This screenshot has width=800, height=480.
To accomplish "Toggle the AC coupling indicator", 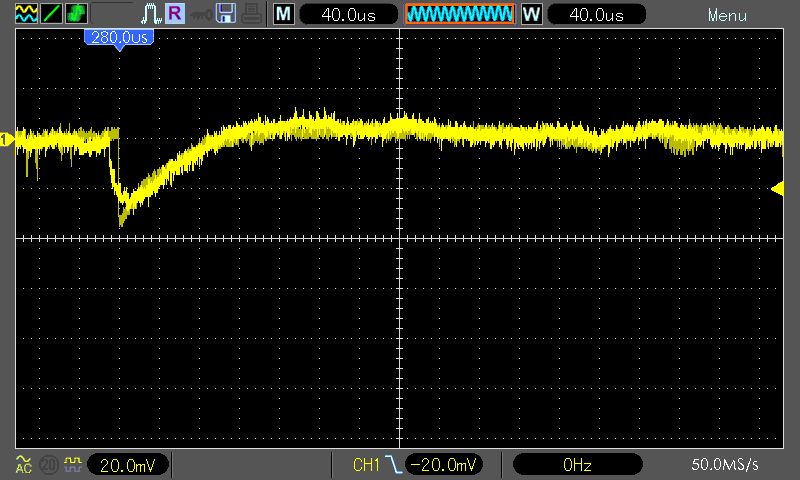I will coord(23,464).
